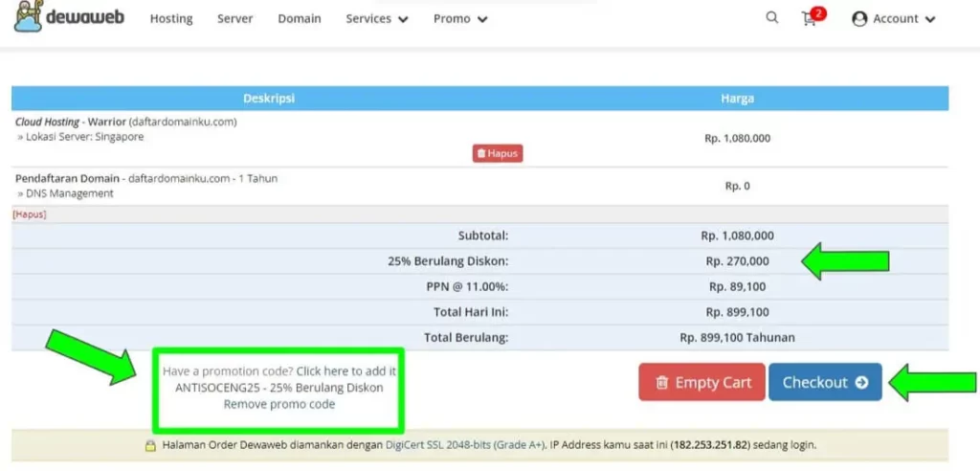Remove Cloud Hosting using red Hapus button
980x471 pixels.
[x=498, y=153]
